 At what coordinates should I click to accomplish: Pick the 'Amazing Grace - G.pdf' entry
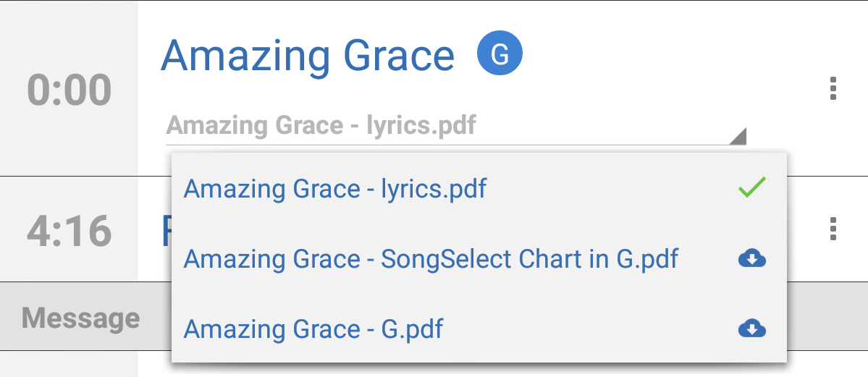313,329
